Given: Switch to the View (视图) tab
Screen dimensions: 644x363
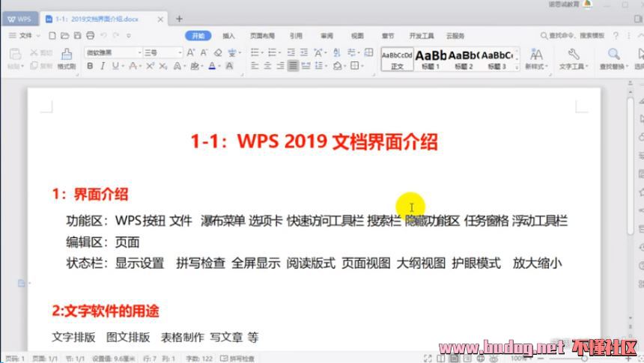Looking at the screenshot, I should point(357,36).
